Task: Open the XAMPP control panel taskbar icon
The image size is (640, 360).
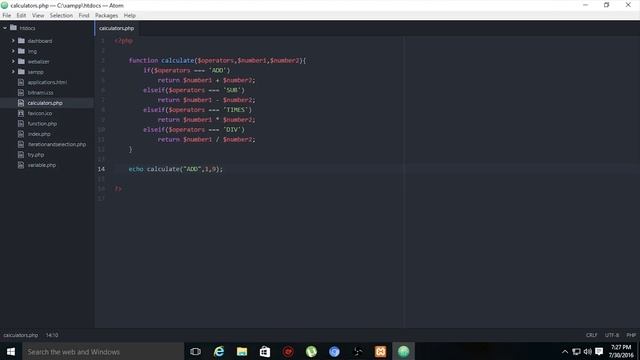Action: click(380, 351)
